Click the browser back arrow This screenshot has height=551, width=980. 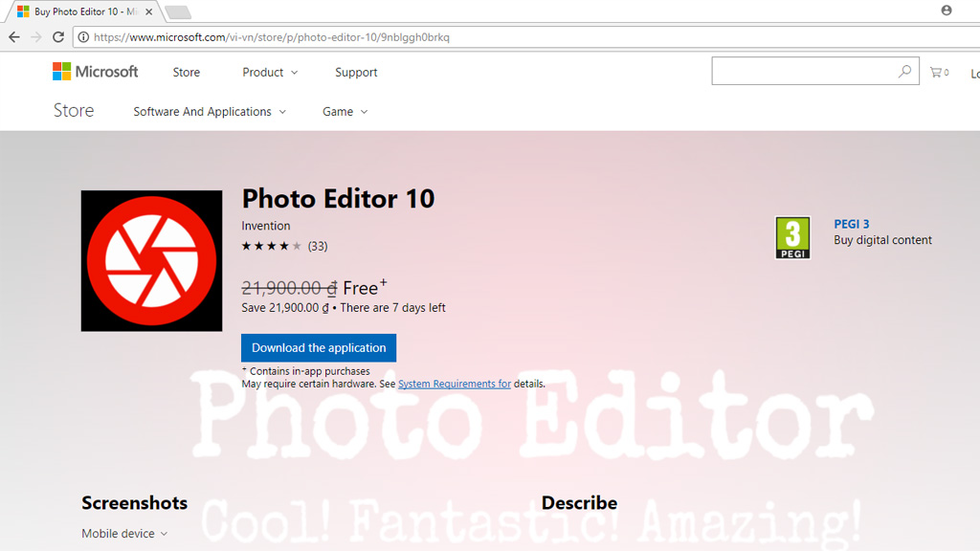pos(14,37)
